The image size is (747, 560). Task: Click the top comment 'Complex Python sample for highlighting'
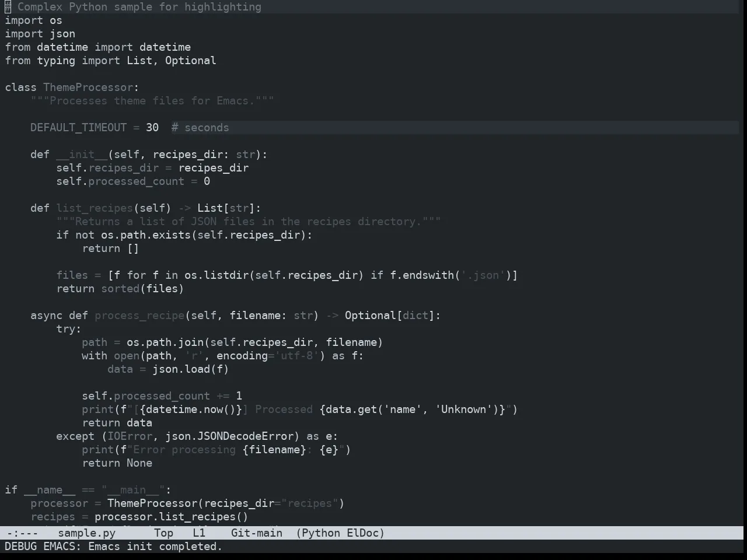[x=139, y=7]
